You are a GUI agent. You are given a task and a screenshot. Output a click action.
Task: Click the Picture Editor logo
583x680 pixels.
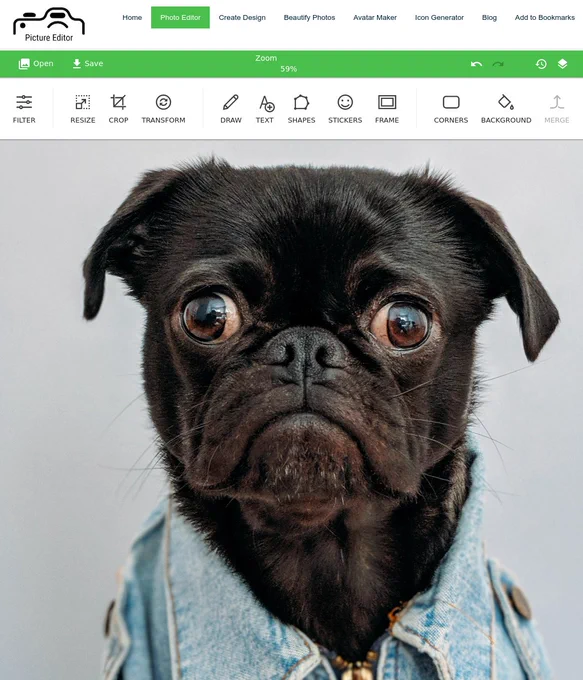tap(49, 25)
